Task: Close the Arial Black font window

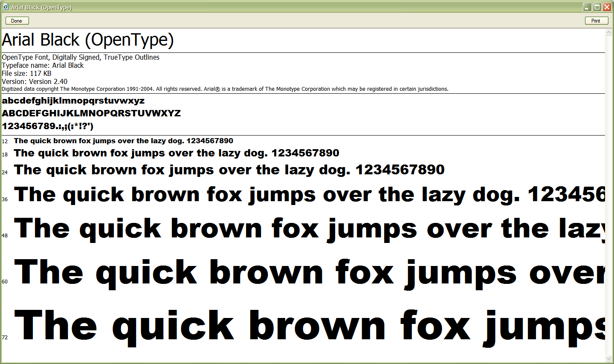Action: click(607, 7)
